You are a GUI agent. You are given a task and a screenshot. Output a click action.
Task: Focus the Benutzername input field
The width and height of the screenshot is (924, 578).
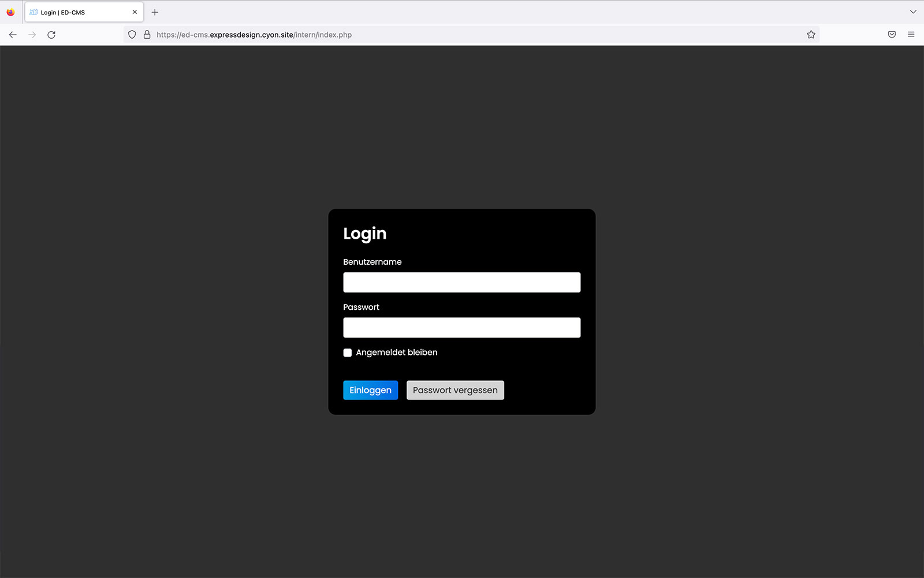point(461,283)
